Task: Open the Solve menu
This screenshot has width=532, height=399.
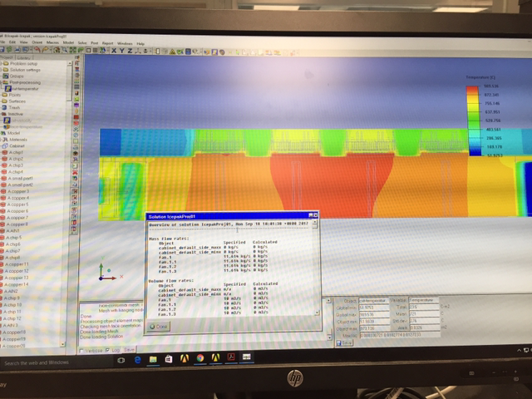Action: pos(82,43)
